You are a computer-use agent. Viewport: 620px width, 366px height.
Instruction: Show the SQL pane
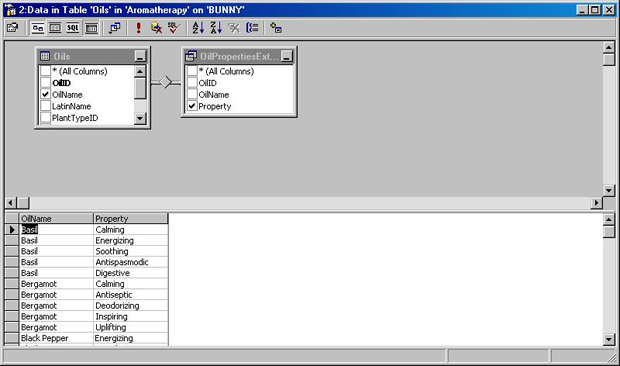pos(73,28)
